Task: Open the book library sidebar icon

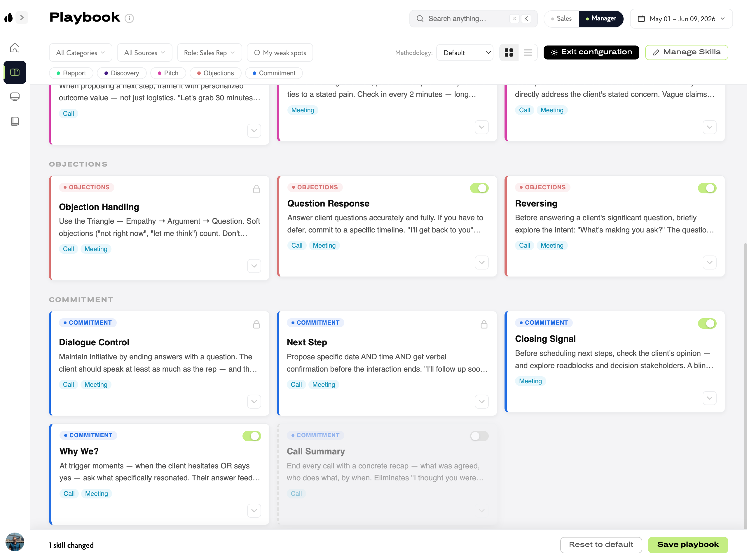Action: (x=15, y=121)
